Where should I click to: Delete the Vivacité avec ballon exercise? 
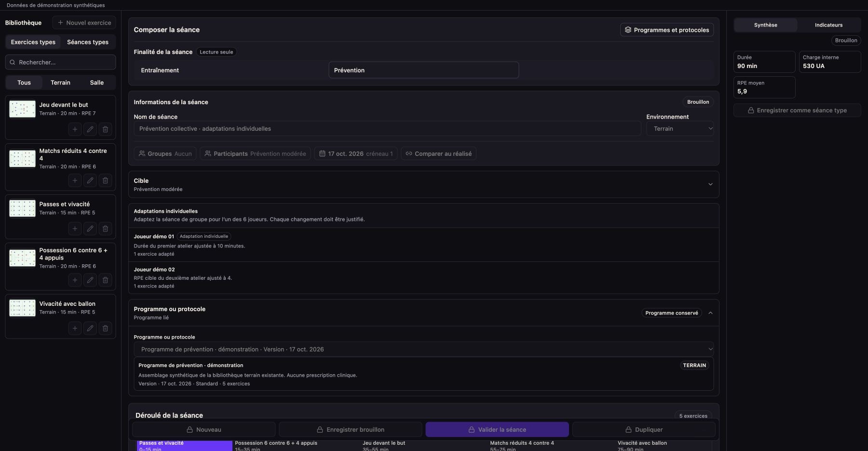106,328
